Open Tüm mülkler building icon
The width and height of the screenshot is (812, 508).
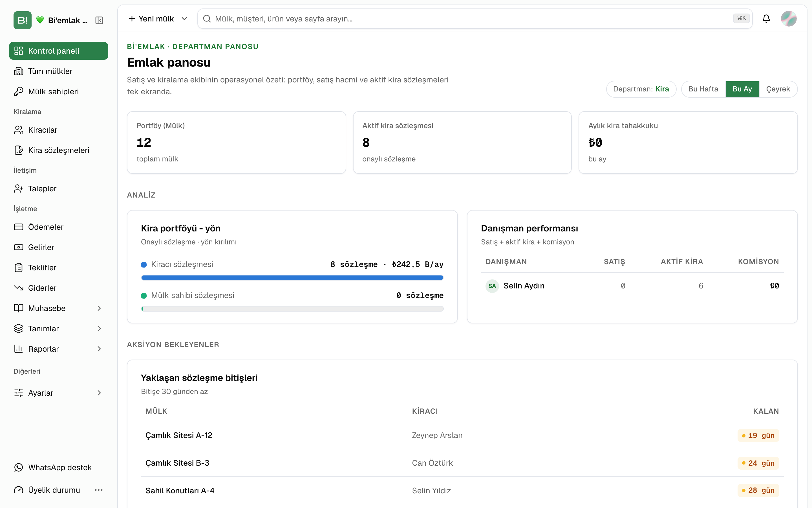[x=18, y=71]
